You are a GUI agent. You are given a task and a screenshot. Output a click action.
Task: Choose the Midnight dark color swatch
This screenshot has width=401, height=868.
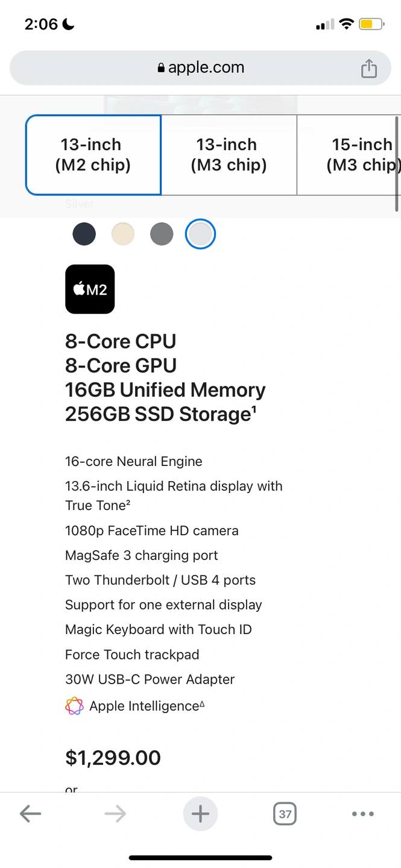pos(84,234)
